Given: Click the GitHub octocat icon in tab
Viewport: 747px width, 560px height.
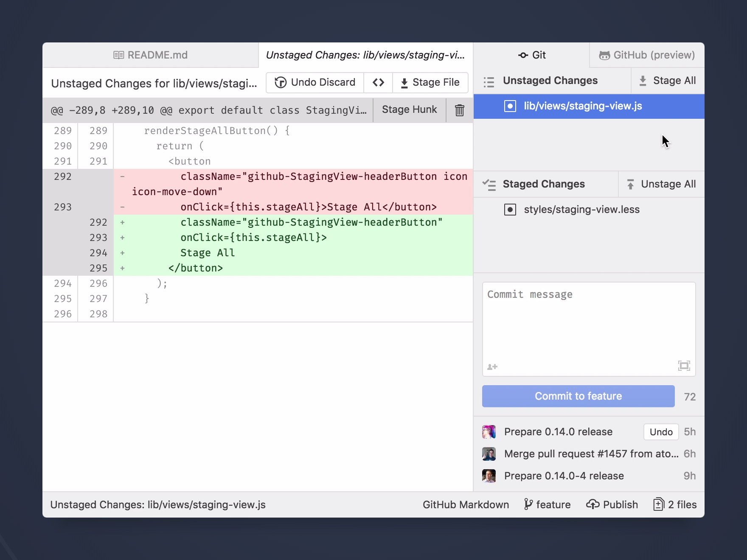Looking at the screenshot, I should (x=604, y=55).
